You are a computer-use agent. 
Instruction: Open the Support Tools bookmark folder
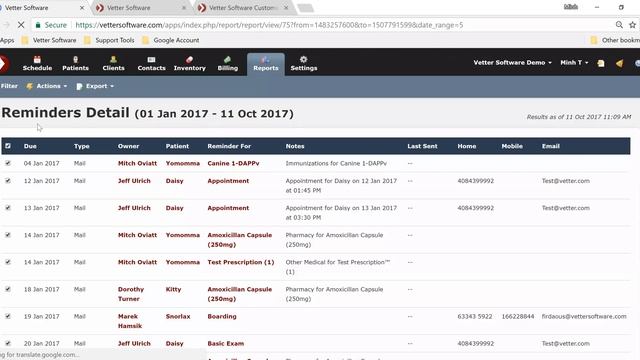pos(109,40)
